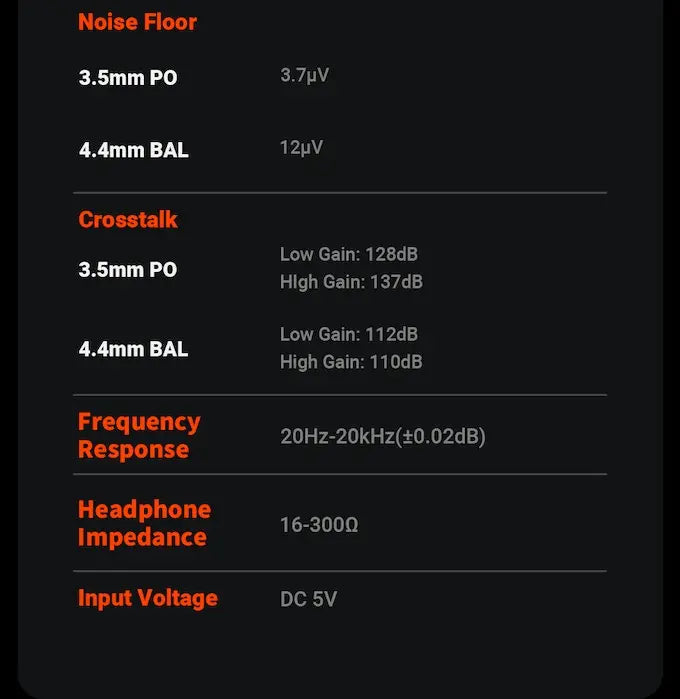
Task: Click the Headphone Impedance heading
Action: click(144, 523)
